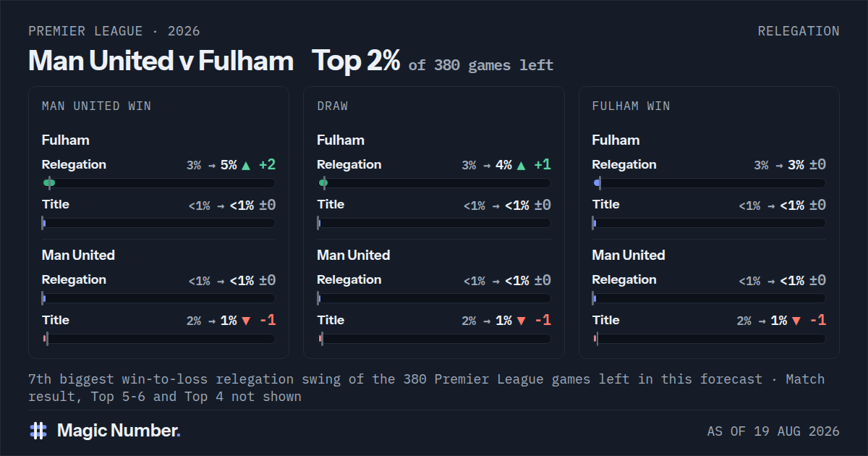868x456 pixels.
Task: Click the +2 relegation change value
Action: point(267,165)
